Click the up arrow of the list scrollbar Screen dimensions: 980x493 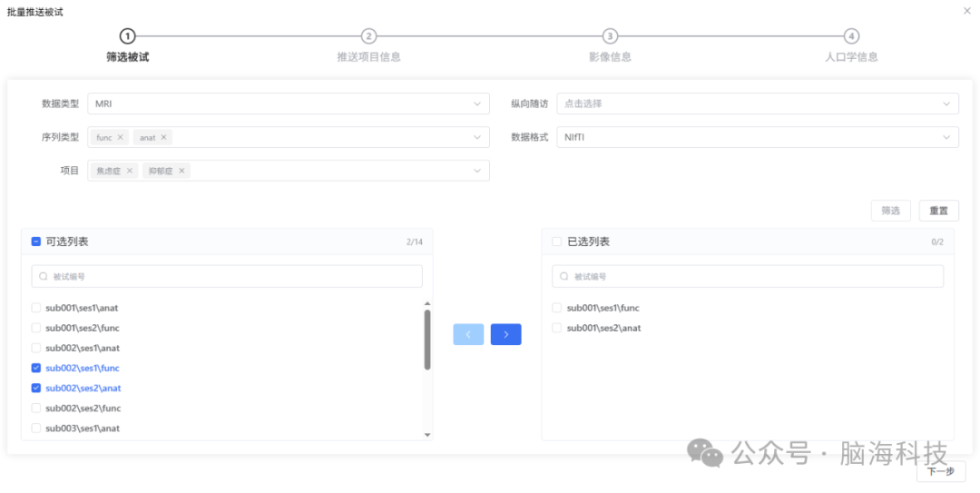click(427, 304)
